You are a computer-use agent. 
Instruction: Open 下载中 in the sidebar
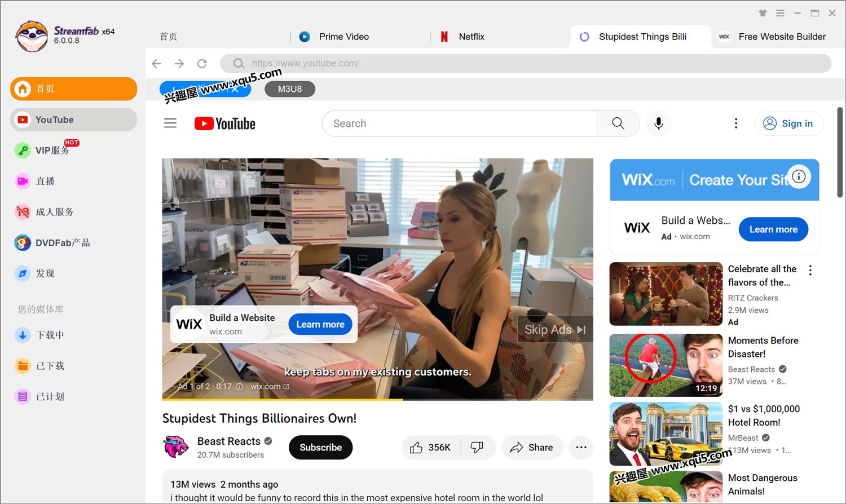(50, 335)
